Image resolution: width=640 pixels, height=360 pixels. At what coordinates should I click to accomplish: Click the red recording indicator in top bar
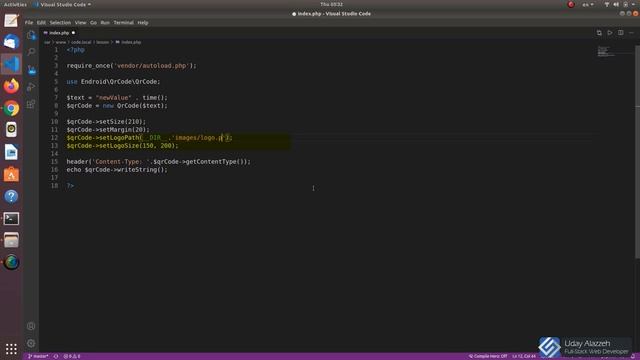[x=571, y=4]
